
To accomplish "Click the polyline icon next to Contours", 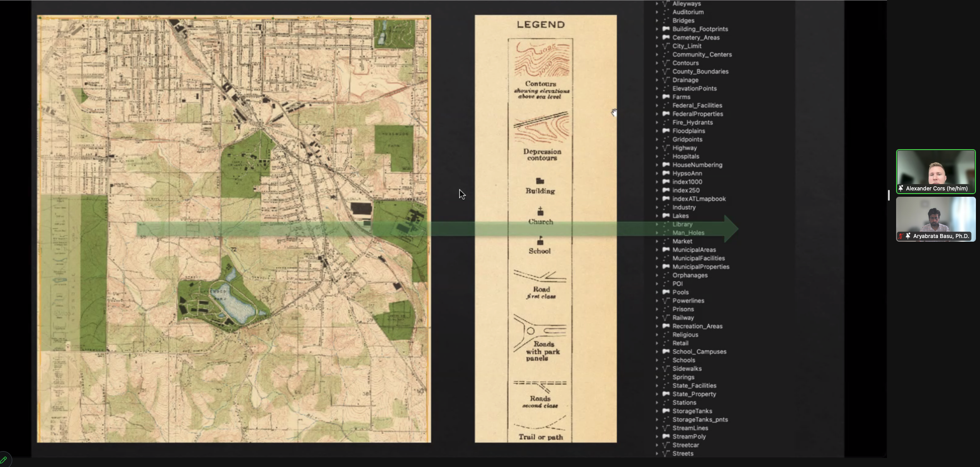I will [666, 63].
